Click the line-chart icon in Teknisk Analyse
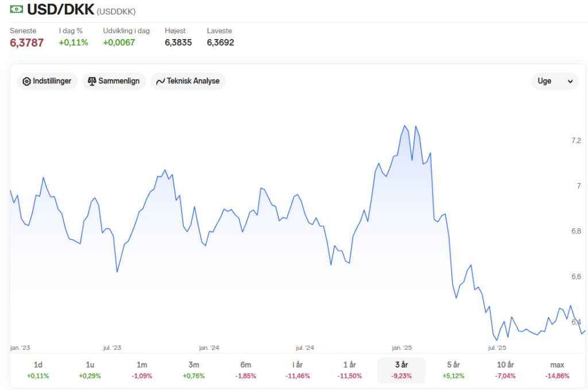 point(161,82)
